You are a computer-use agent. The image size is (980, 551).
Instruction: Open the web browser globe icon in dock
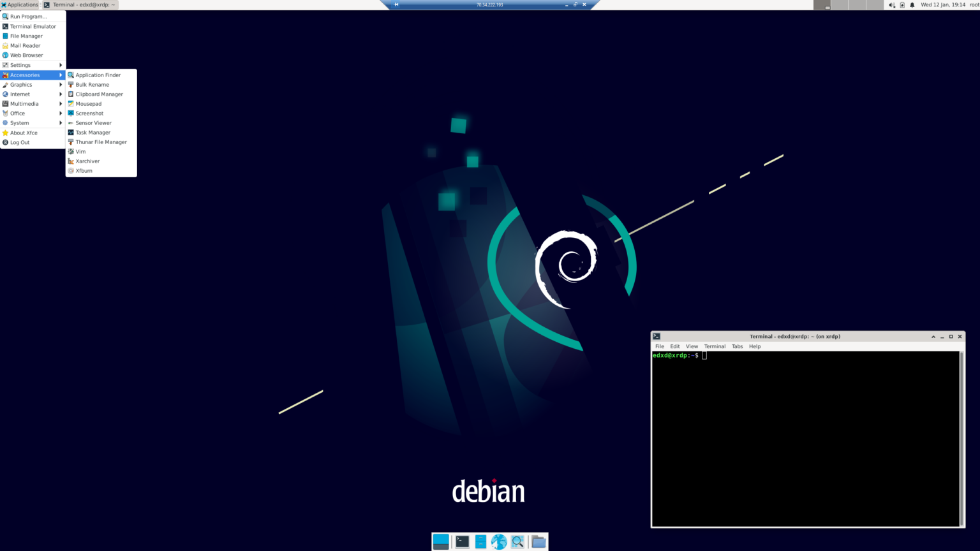coord(499,541)
